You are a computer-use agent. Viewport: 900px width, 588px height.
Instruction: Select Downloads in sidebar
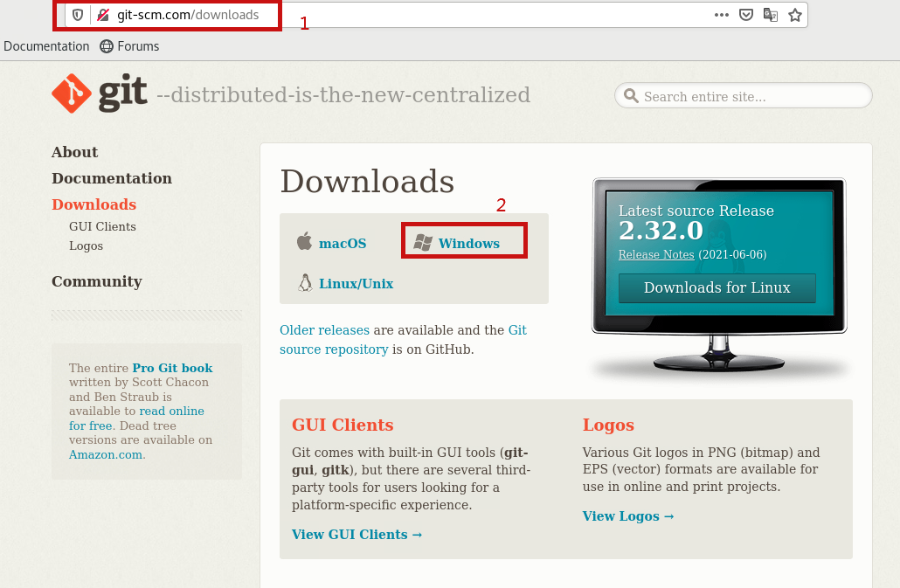point(94,204)
